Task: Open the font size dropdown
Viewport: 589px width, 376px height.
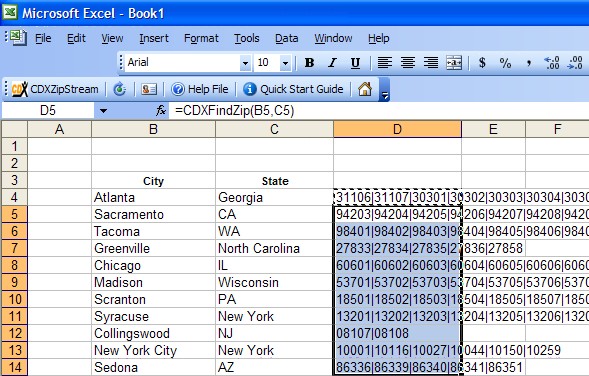Action: tap(285, 63)
